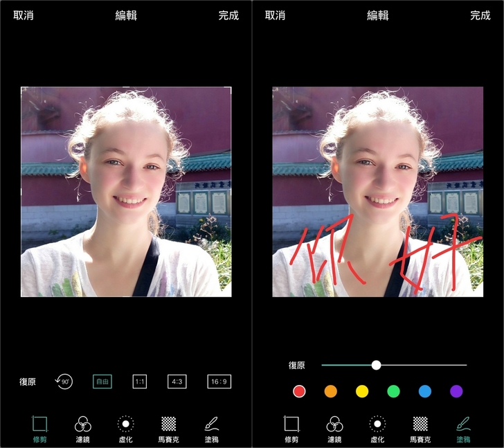This screenshot has width=504, height=448.
Task: Open the 馬賽克 mosaic tool in left screen
Action: tap(168, 429)
